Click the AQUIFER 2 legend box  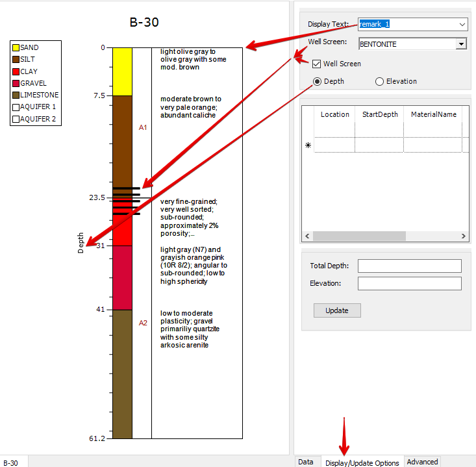(16, 120)
